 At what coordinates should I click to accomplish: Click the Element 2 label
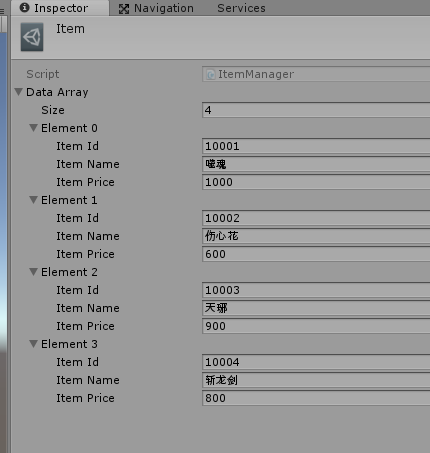pos(69,272)
